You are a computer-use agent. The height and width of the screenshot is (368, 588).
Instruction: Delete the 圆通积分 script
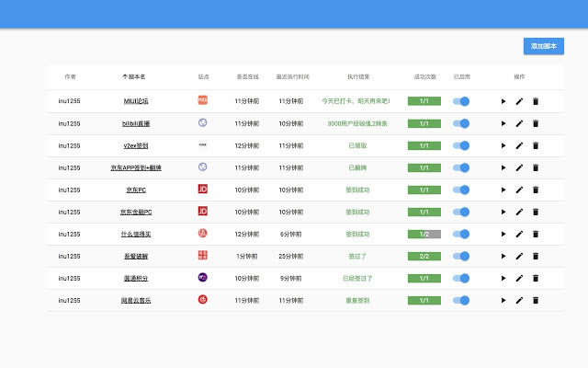[536, 279]
